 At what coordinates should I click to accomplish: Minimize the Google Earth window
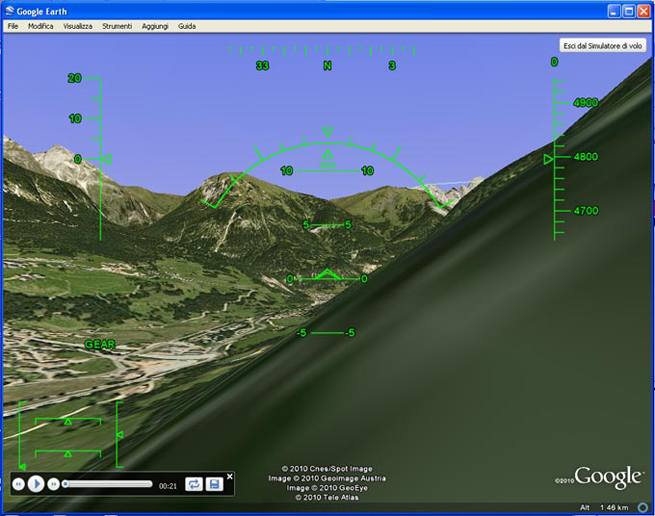(614, 11)
